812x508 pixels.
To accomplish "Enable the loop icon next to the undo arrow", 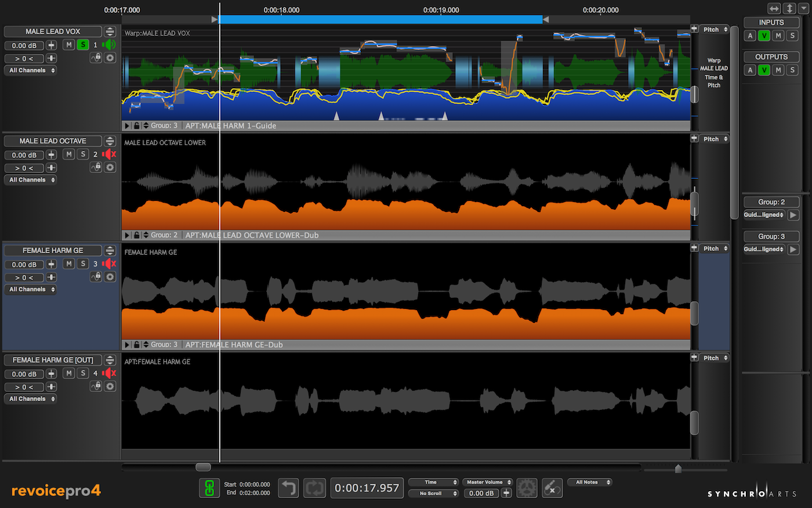I will (x=314, y=488).
